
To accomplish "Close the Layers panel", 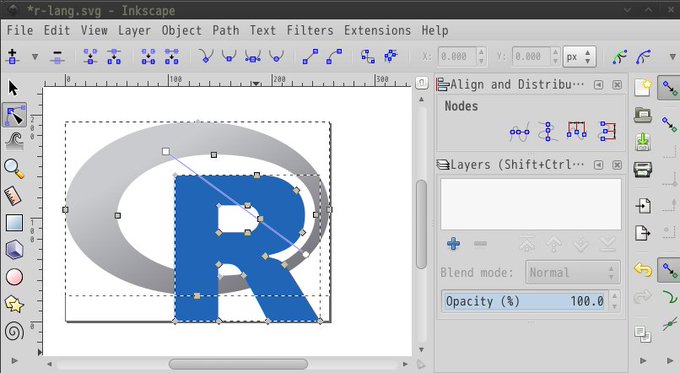I will click(617, 165).
